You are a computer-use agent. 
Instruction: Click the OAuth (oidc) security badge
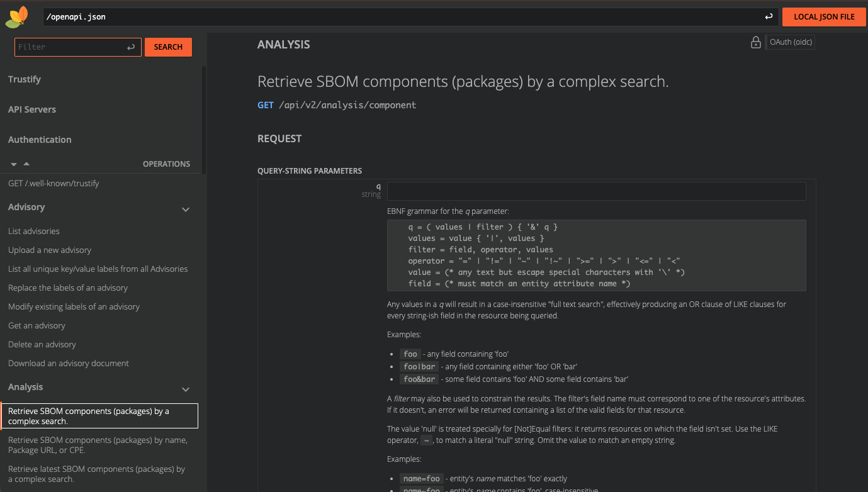point(791,43)
